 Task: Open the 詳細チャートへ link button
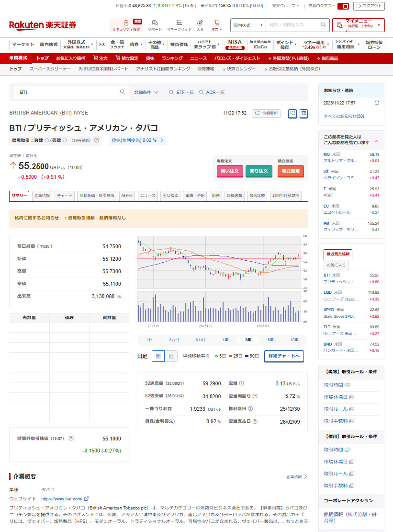(284, 356)
